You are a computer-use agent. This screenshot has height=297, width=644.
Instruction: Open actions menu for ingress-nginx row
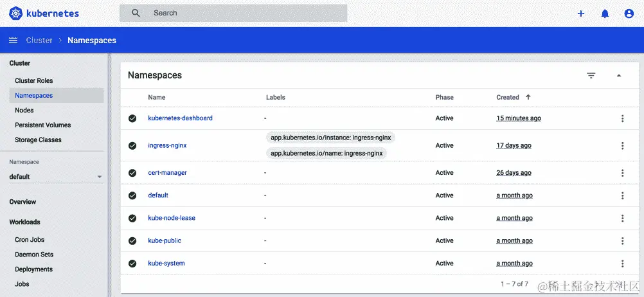(x=623, y=145)
